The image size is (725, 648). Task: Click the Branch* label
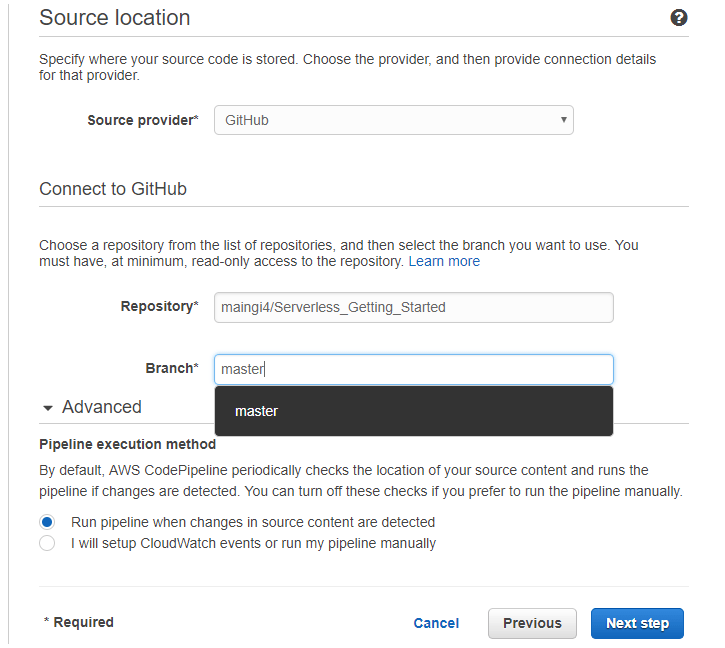172,369
